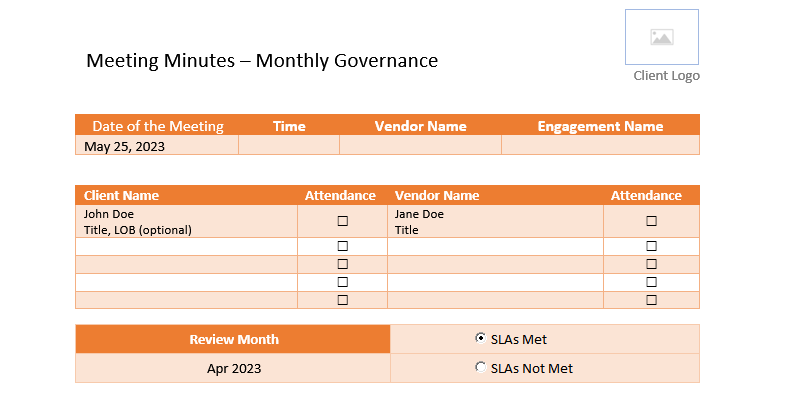Tick the third client row attendance checkbox
The height and width of the screenshot is (397, 786).
point(342,264)
